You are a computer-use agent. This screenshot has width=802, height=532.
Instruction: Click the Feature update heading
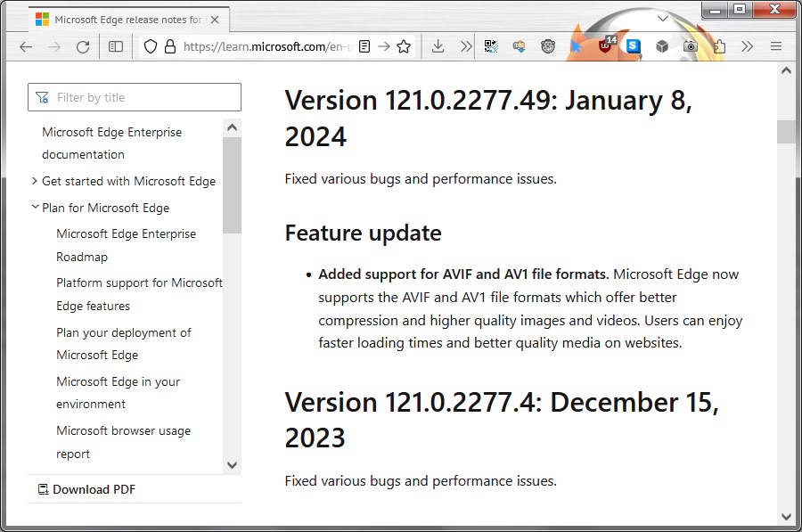pos(364,233)
